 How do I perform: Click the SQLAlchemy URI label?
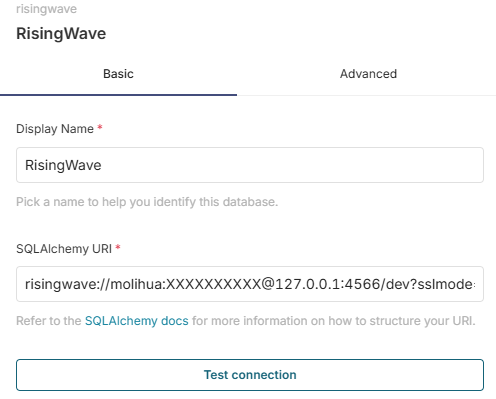point(64,249)
